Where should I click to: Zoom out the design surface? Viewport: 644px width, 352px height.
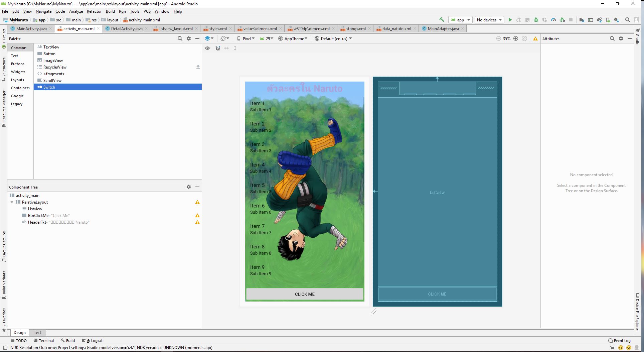[x=499, y=38]
